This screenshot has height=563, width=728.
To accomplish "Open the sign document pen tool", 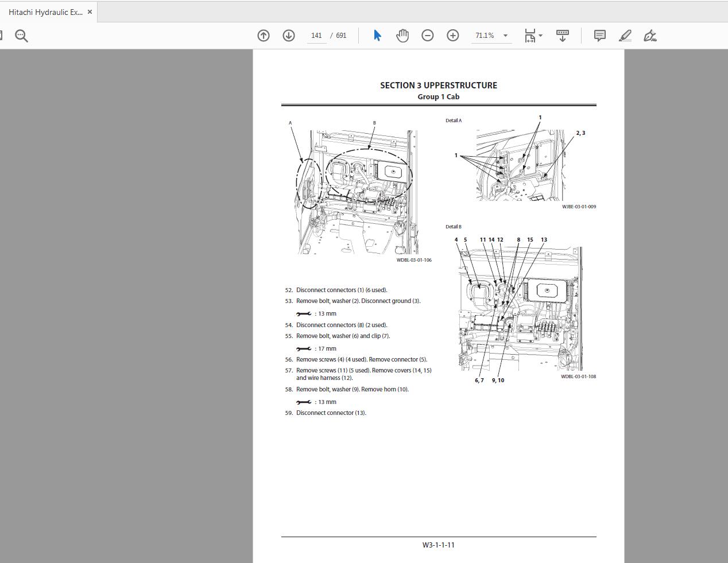I will 650,36.
